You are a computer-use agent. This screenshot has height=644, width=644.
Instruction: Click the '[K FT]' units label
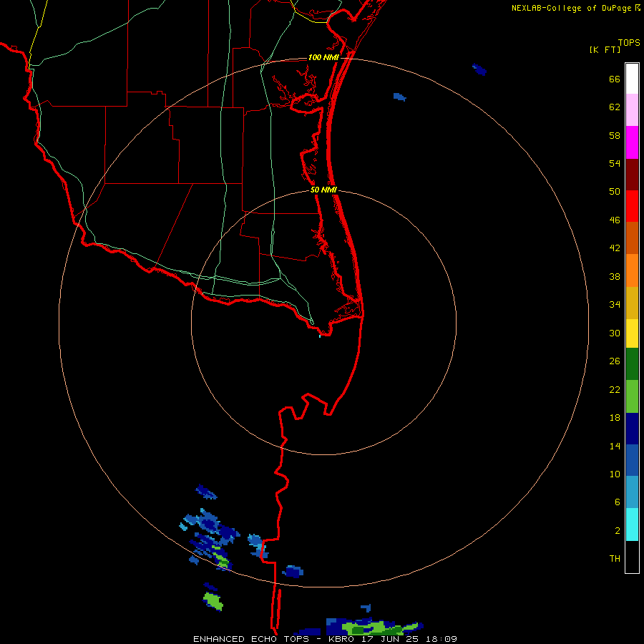point(605,49)
